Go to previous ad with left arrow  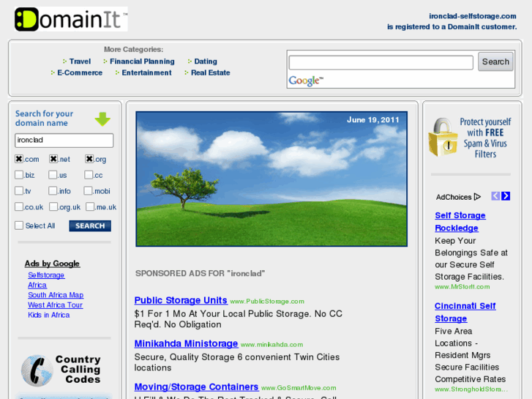click(x=495, y=196)
